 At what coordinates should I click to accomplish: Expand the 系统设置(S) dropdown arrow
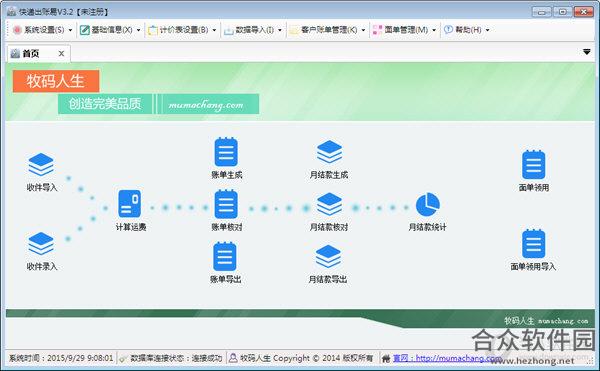(70, 30)
